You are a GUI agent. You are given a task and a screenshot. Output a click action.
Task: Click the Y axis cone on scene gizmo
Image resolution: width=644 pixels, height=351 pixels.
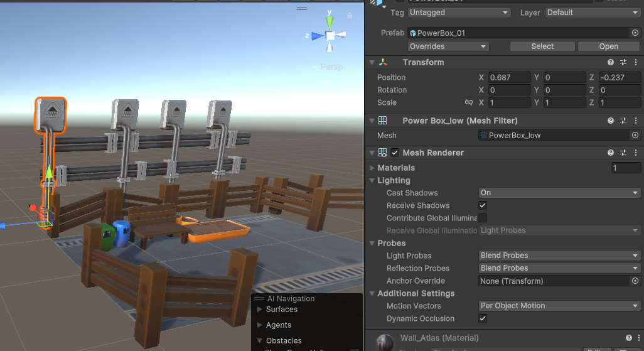(330, 23)
